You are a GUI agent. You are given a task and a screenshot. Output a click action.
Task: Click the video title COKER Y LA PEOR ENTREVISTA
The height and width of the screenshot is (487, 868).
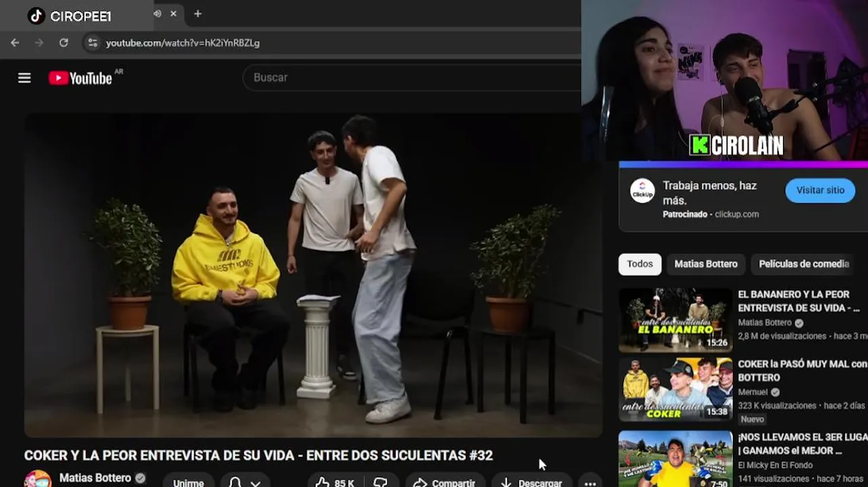tap(258, 456)
